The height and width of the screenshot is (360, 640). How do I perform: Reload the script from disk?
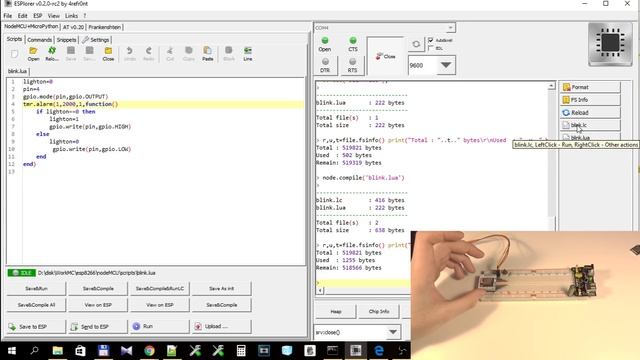click(52, 54)
